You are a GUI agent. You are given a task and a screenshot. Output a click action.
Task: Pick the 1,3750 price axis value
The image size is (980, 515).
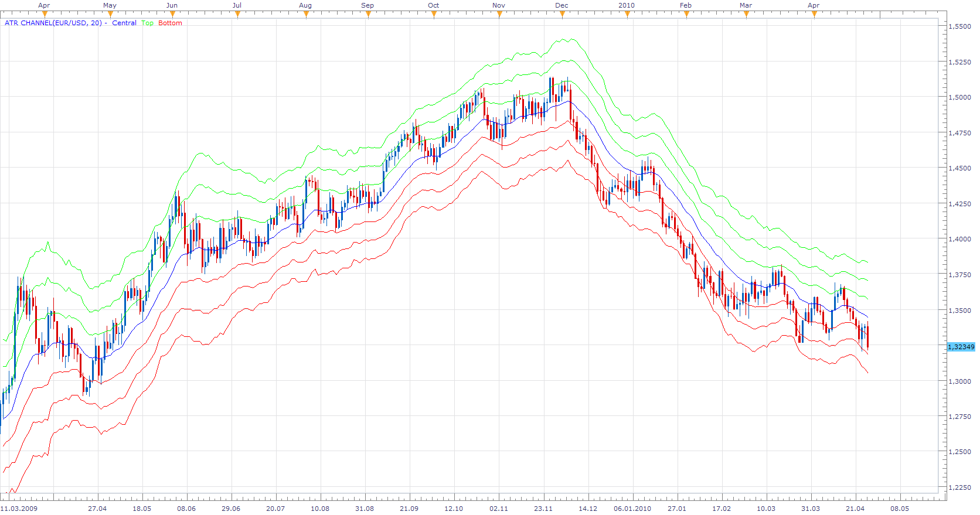959,275
